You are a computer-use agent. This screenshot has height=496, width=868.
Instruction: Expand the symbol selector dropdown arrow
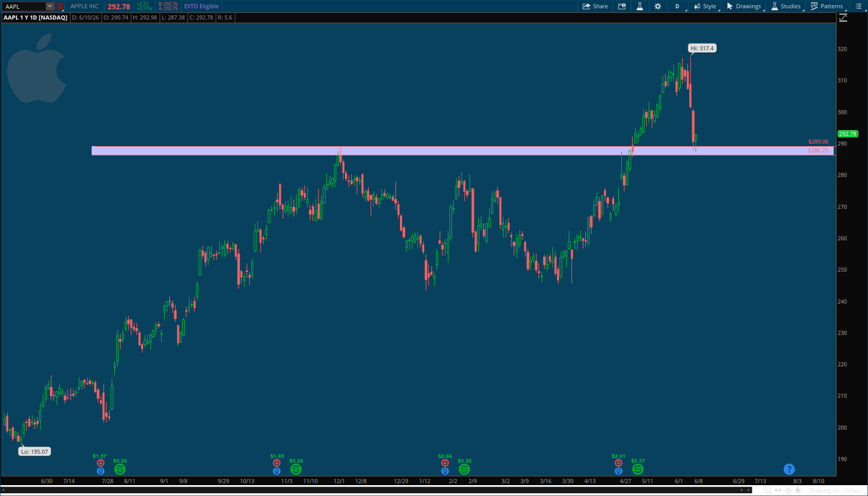[50, 6]
